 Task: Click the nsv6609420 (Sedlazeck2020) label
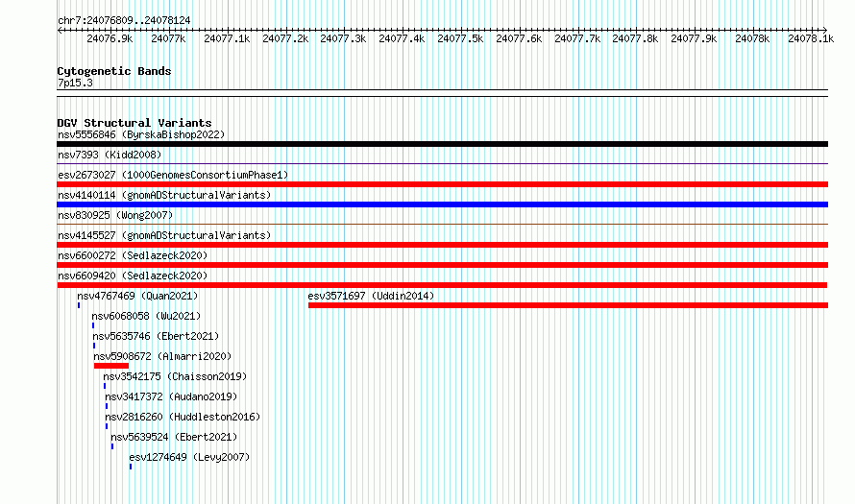(x=133, y=276)
